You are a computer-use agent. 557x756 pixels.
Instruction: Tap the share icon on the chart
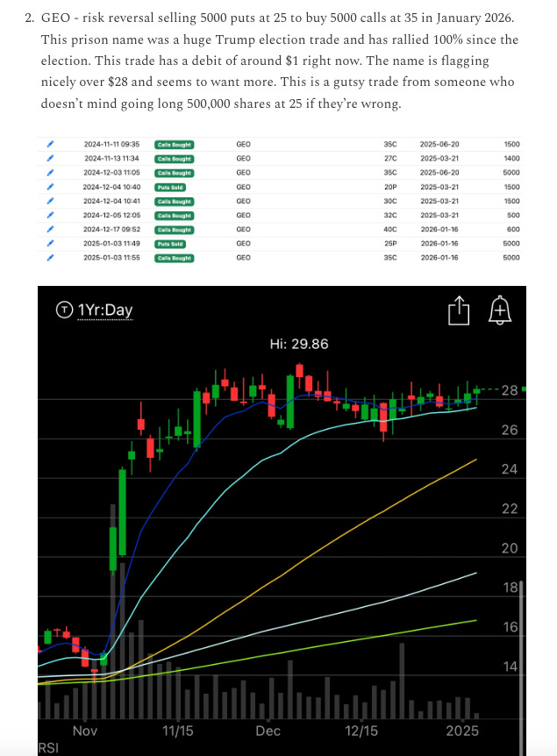[459, 310]
